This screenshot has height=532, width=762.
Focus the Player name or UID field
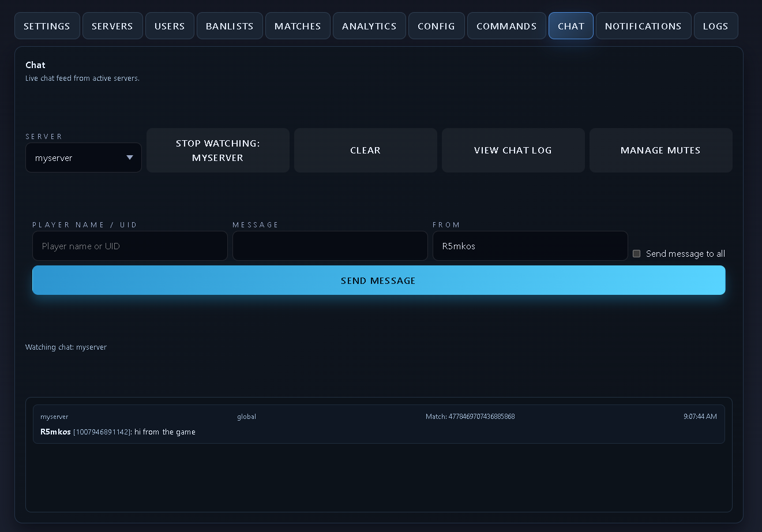coord(130,246)
